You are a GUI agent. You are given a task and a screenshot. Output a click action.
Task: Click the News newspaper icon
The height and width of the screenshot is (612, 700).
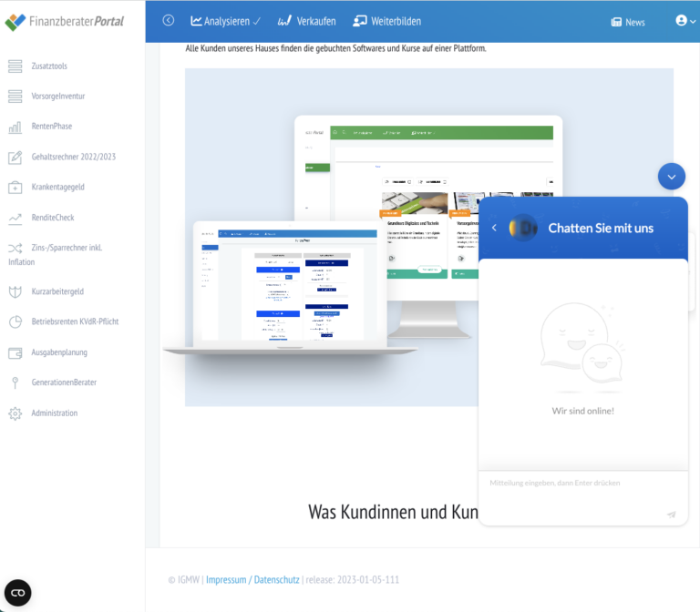pos(616,22)
